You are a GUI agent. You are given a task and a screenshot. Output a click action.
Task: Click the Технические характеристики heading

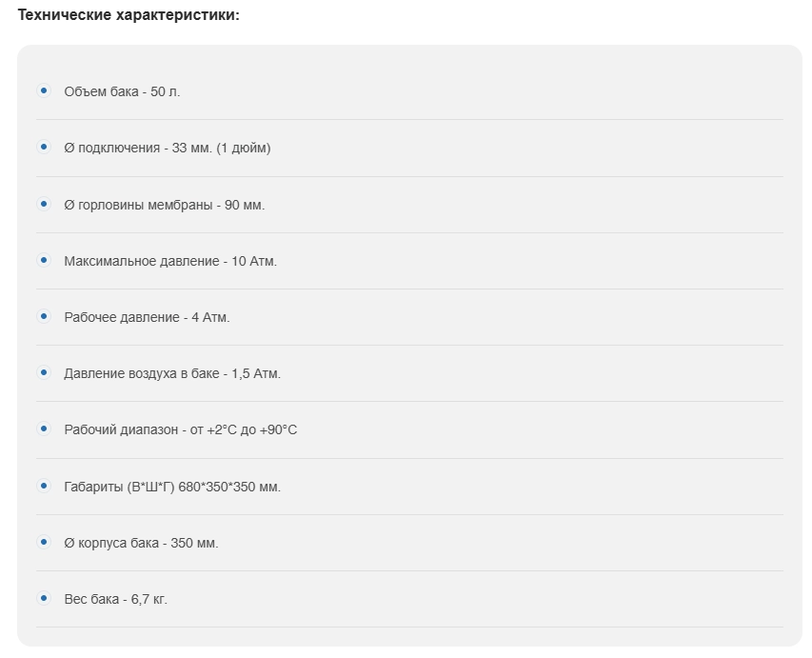pyautogui.click(x=129, y=16)
